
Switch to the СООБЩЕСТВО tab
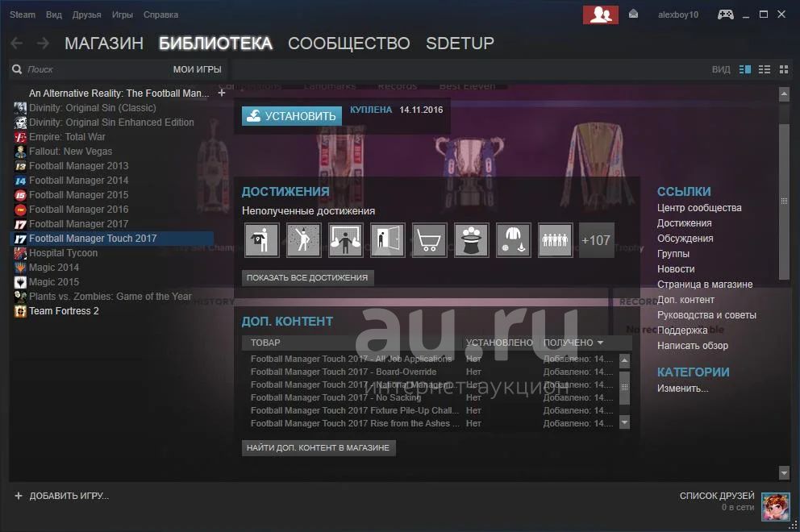tap(349, 44)
